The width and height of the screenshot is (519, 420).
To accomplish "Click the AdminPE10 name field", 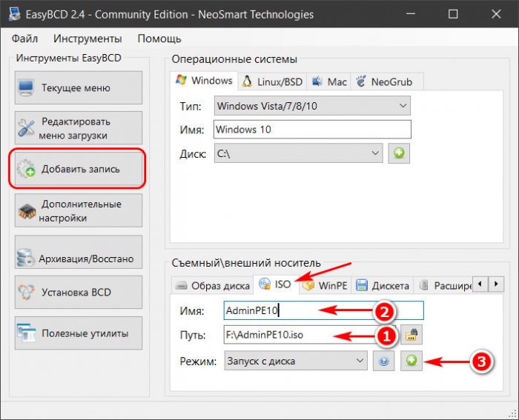I will tap(324, 310).
